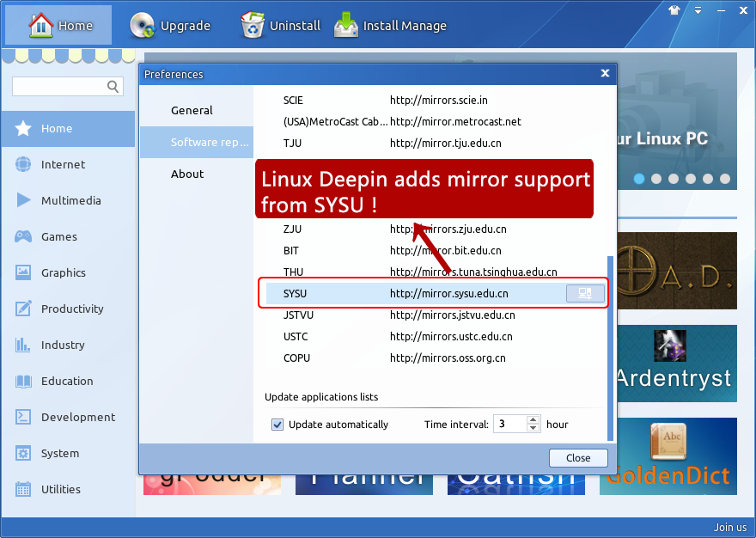Open the Ardentryst app thumbnail
This screenshot has width=756, height=538.
click(x=677, y=364)
